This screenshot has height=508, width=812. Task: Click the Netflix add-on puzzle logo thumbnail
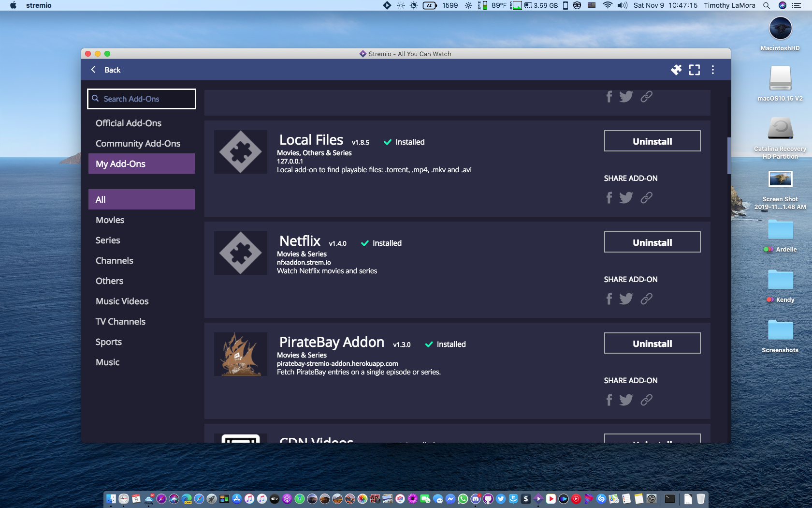[x=241, y=253]
